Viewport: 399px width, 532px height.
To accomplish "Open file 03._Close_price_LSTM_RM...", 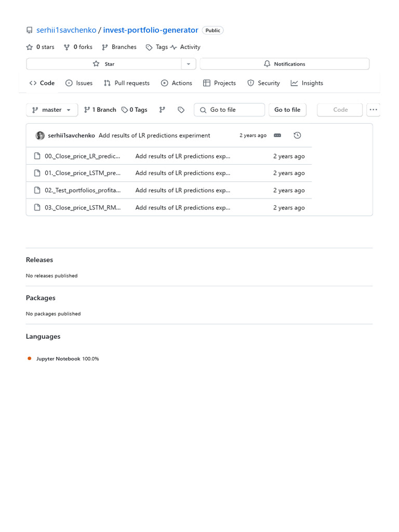I will point(83,208).
